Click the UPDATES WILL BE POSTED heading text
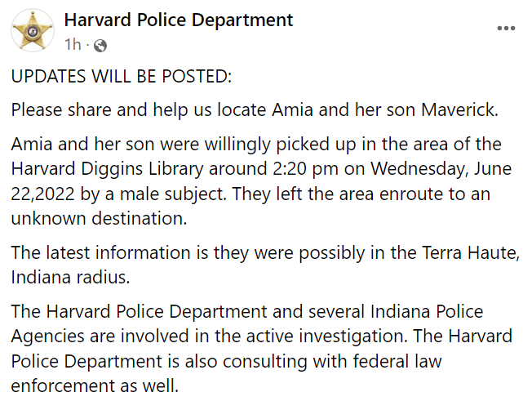 pos(122,76)
